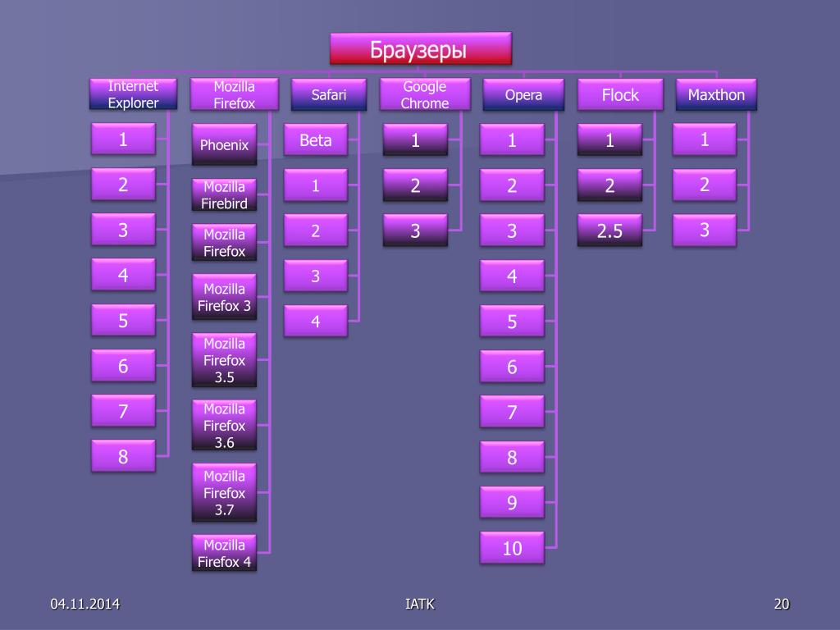Image resolution: width=840 pixels, height=630 pixels.
Task: Choose version 4 under Internet Explorer
Action: 123,275
